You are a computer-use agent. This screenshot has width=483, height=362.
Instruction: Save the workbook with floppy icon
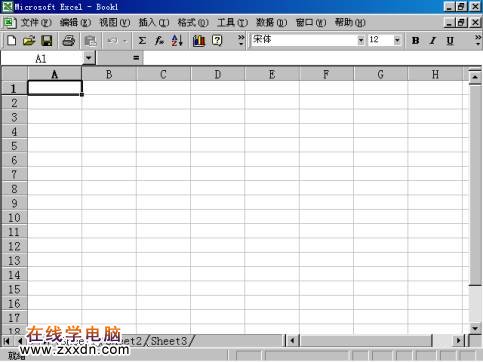[x=47, y=41]
